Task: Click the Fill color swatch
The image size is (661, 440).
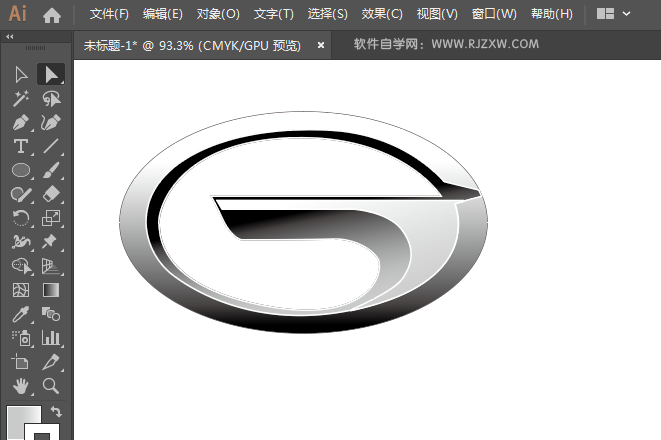Action: pyautogui.click(x=17, y=418)
